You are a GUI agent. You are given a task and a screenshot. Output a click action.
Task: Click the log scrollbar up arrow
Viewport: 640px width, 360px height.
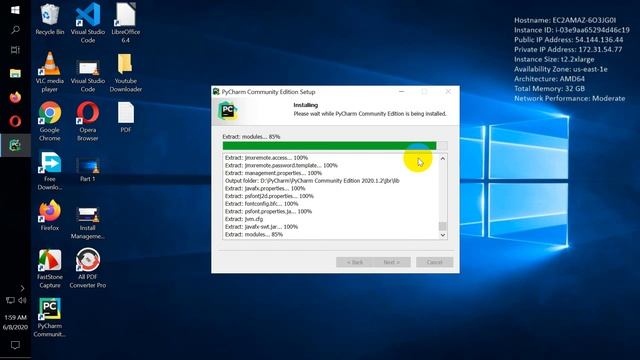pyautogui.click(x=442, y=158)
